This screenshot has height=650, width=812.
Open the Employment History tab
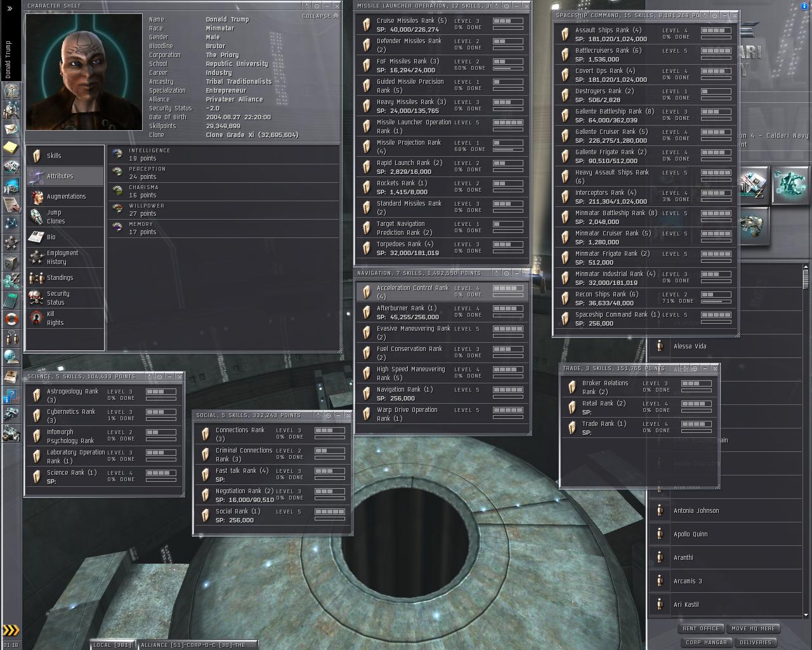click(65, 257)
